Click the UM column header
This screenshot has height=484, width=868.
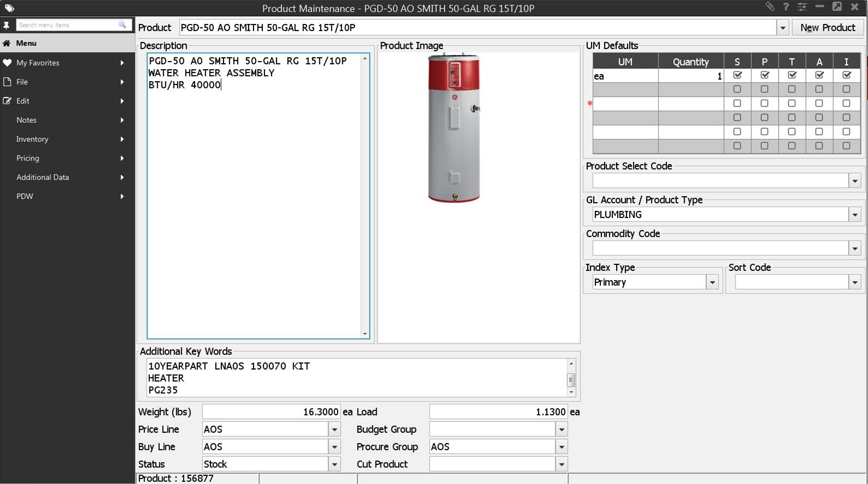(625, 62)
